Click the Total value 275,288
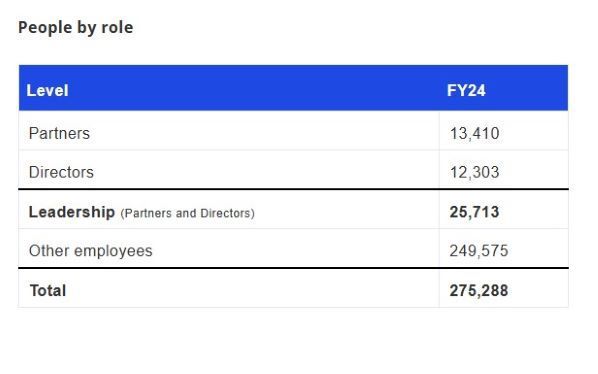The height and width of the screenshot is (374, 598). click(x=479, y=291)
